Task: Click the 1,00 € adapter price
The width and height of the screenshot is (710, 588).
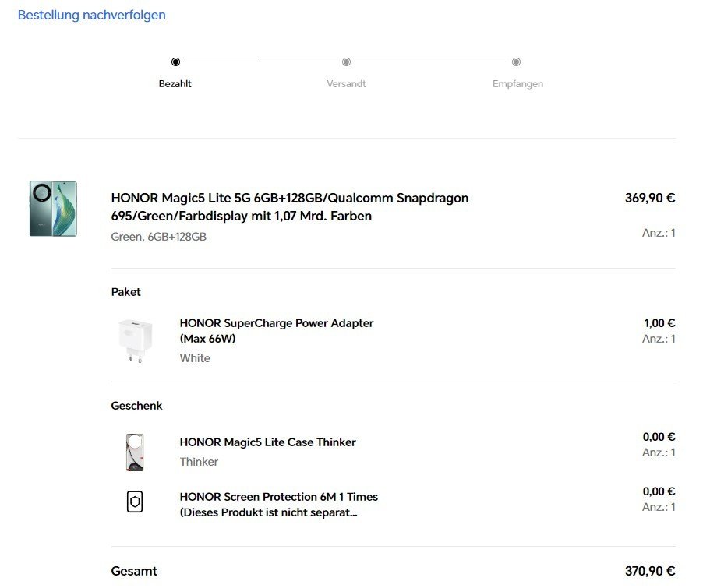Action: (x=659, y=323)
